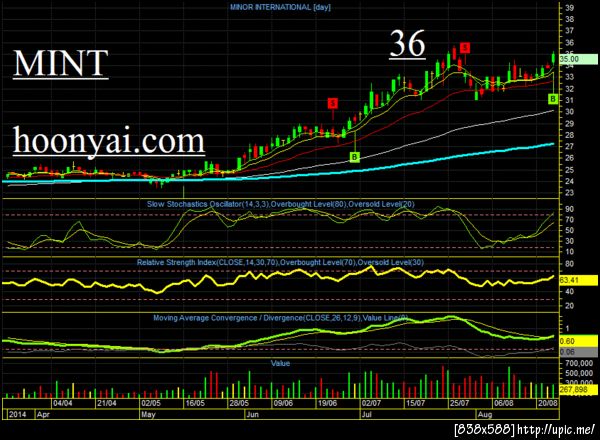Select the Aug month label
The height and width of the screenshot is (440, 600).
(485, 415)
